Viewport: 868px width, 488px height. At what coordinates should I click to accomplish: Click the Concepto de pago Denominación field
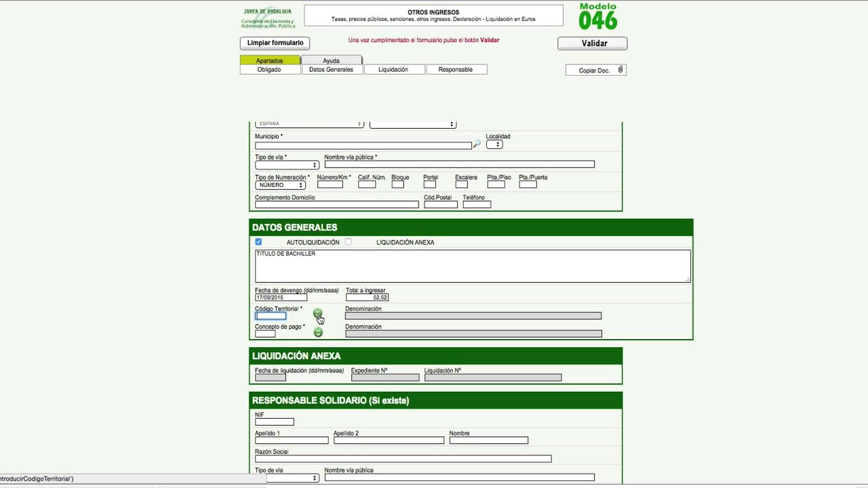(x=473, y=333)
